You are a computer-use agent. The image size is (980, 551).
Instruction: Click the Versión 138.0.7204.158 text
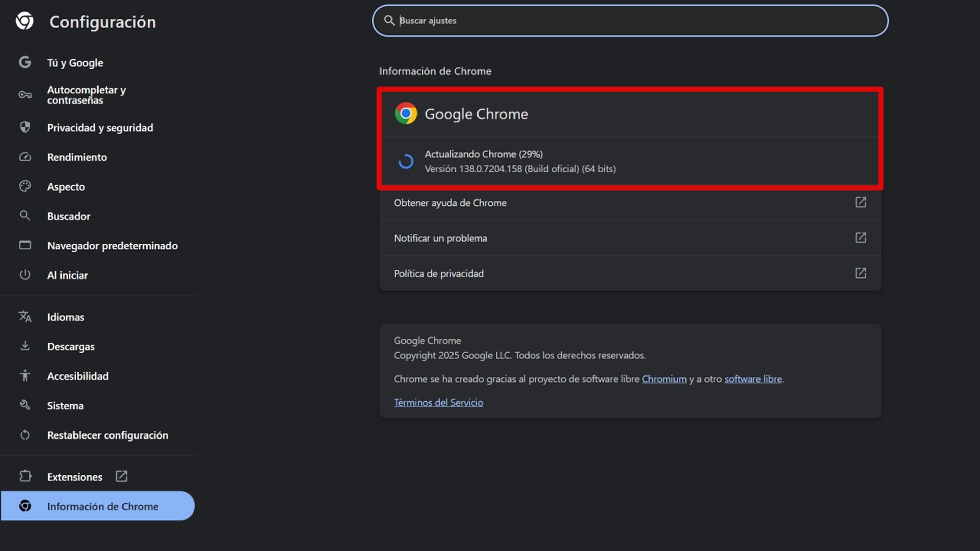coord(520,169)
